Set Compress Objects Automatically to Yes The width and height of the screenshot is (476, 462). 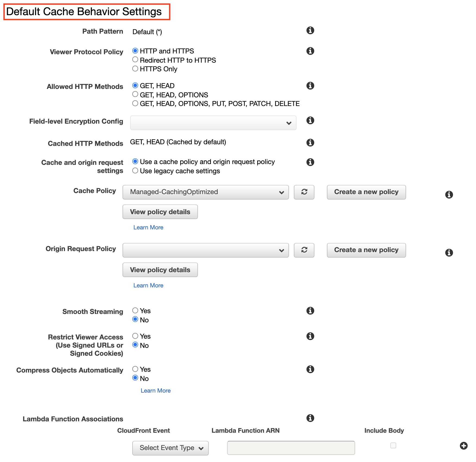click(x=135, y=369)
